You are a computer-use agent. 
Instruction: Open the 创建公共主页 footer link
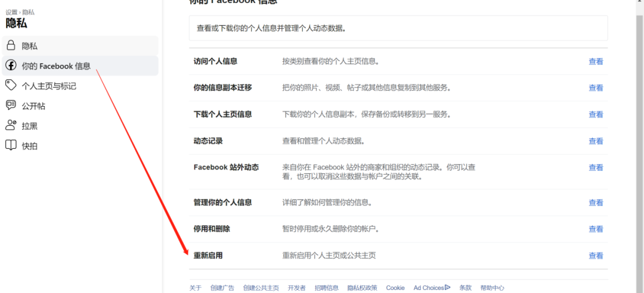tap(261, 288)
